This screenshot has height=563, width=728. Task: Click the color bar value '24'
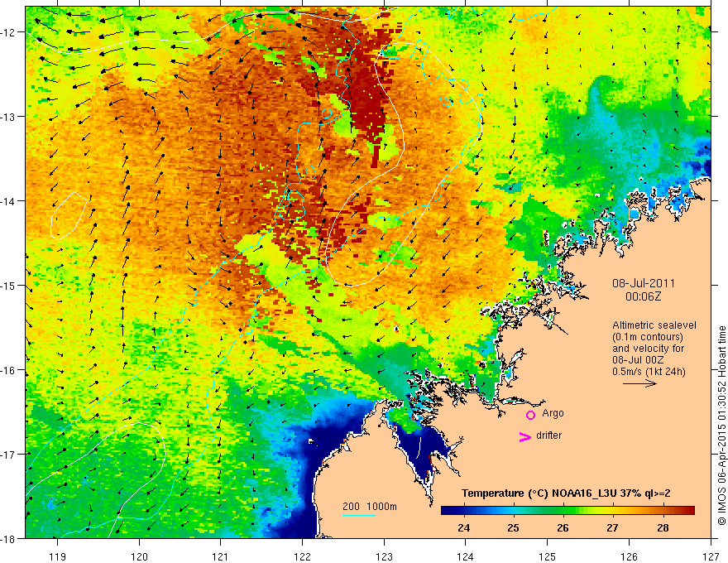[463, 527]
